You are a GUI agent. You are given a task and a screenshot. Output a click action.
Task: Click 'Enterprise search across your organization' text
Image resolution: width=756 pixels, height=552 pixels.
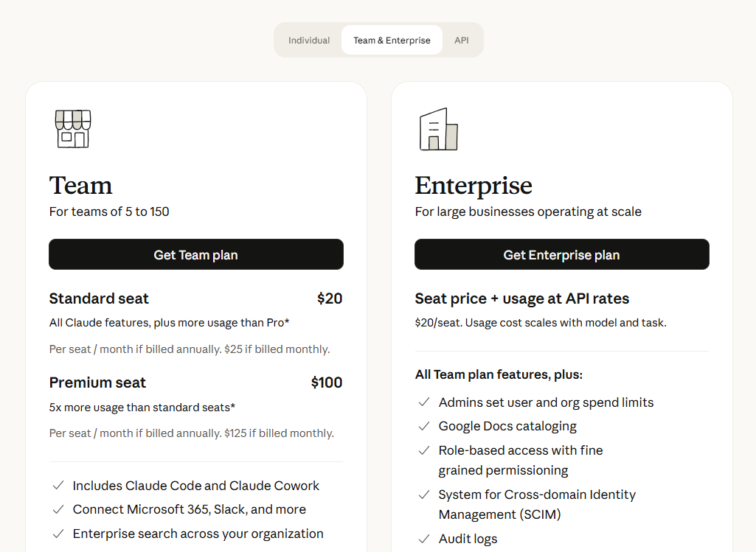click(198, 534)
